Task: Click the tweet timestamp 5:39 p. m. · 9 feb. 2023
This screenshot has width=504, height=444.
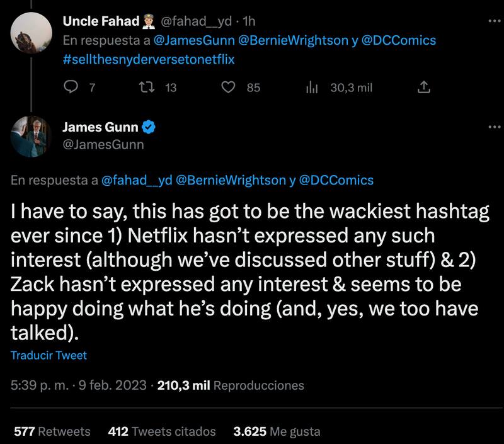Action: (78, 385)
